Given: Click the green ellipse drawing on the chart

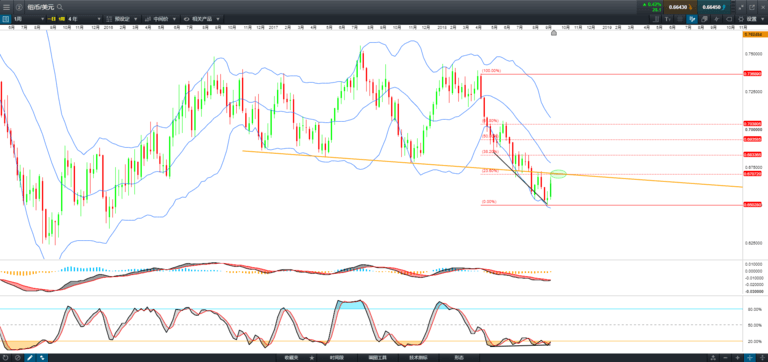Looking at the screenshot, I should 559,173.
